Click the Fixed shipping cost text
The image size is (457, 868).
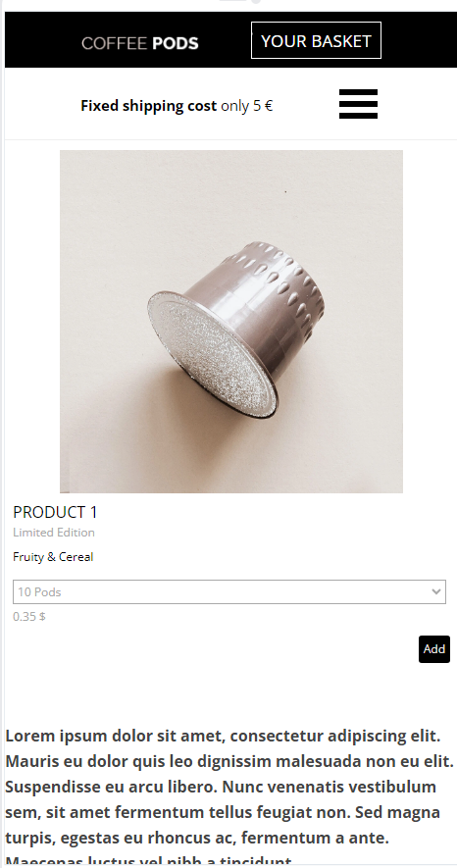(148, 106)
